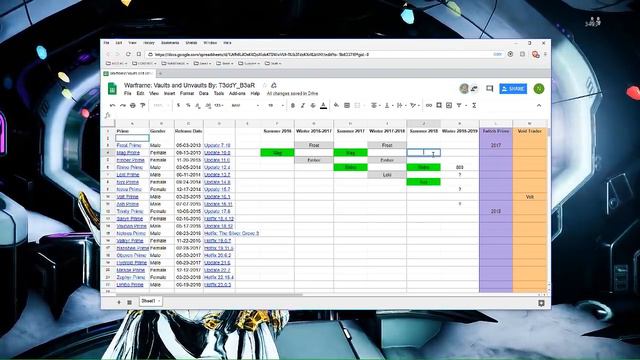Click the Insert link icon
Viewport: 640px width, 360px height.
tap(429, 105)
